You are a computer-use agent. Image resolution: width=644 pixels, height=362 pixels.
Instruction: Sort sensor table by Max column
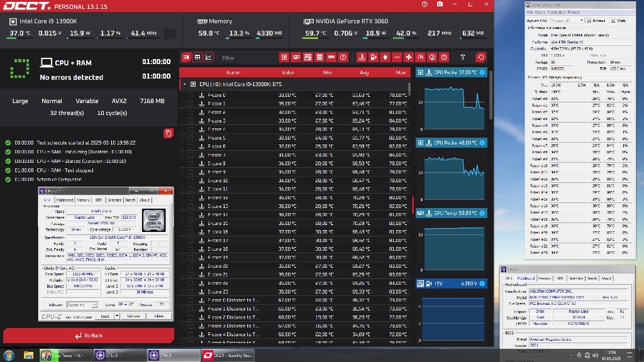tap(401, 73)
